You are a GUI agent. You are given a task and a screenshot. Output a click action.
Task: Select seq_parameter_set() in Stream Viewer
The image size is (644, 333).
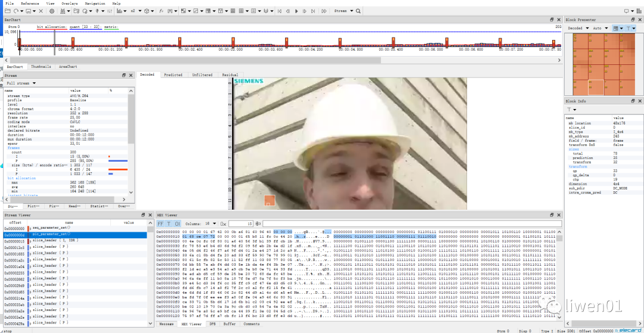click(51, 228)
